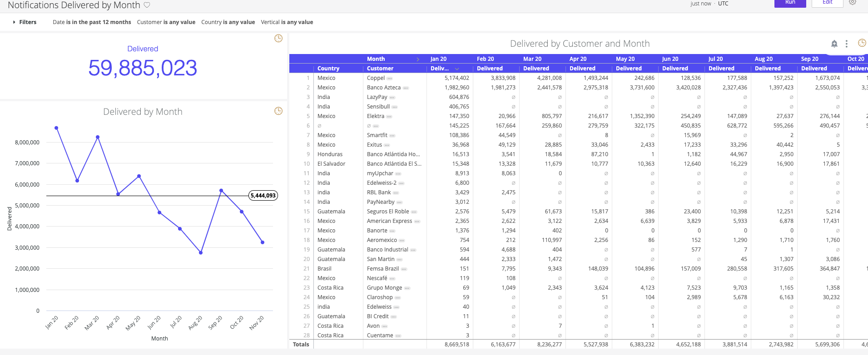Sort by the Country column header
The width and height of the screenshot is (868, 355).
pos(328,69)
